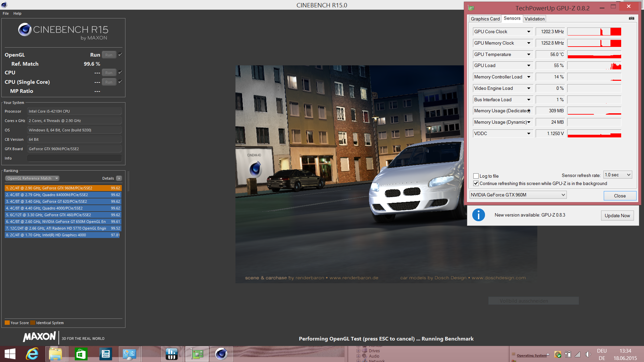Click the GPU-Z Close button
This screenshot has width=644, height=362.
click(x=620, y=196)
